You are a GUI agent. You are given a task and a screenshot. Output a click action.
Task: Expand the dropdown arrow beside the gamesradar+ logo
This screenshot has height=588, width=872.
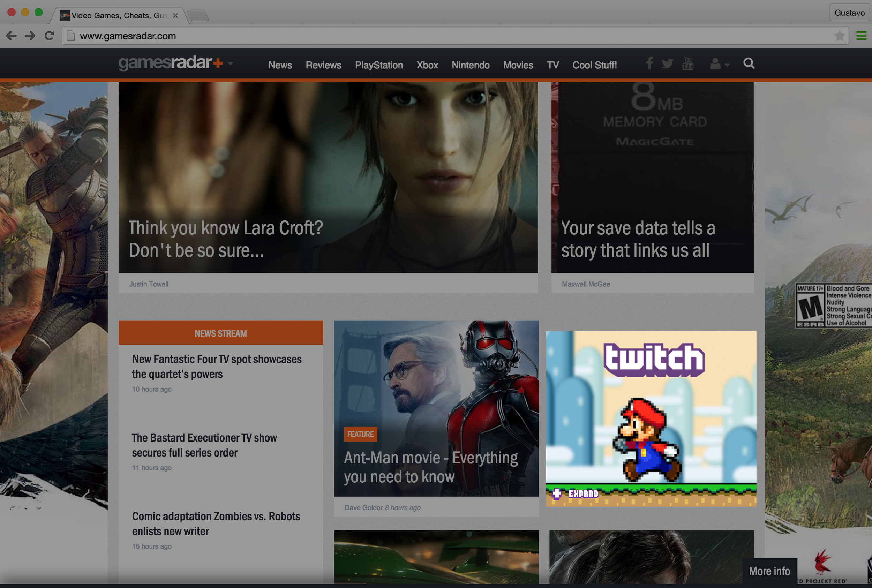(x=230, y=64)
